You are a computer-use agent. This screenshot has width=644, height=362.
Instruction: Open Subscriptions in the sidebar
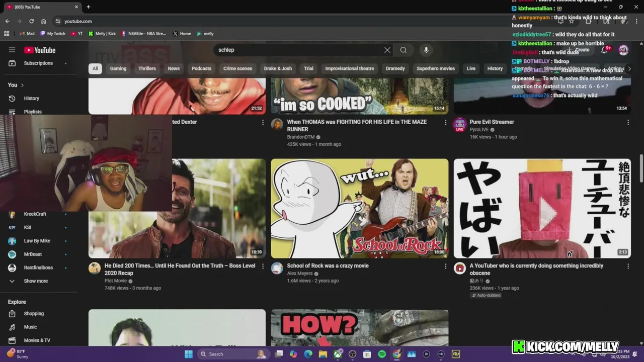pyautogui.click(x=38, y=63)
